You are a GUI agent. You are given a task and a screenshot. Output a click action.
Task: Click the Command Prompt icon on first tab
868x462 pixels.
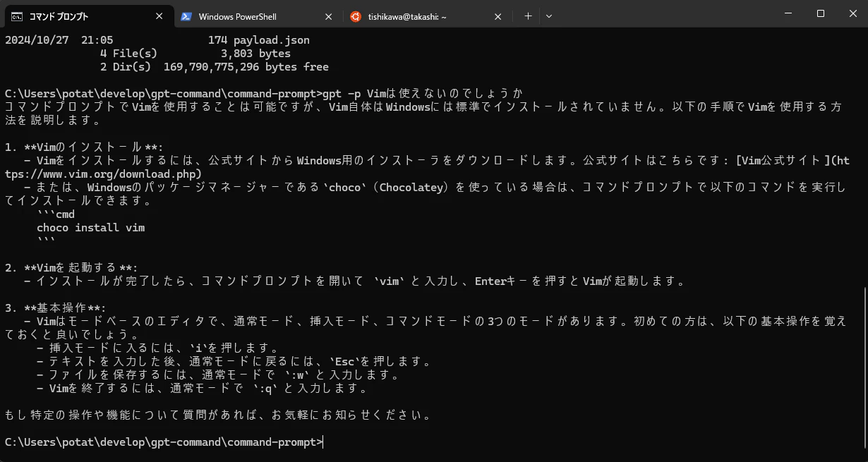pos(17,16)
